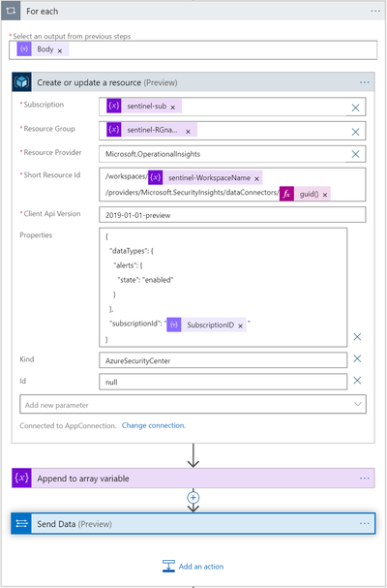Insert a step with the plus icon
The height and width of the screenshot is (588, 387).
(x=193, y=498)
